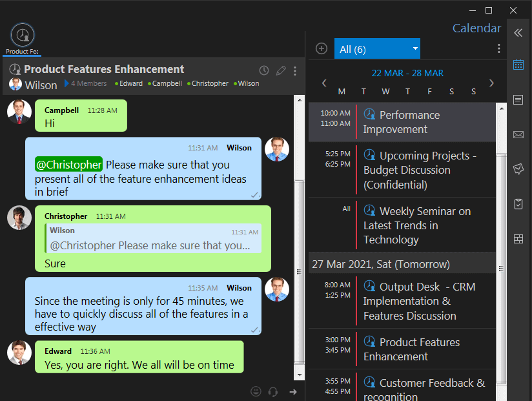Maximize the application window
The height and width of the screenshot is (401, 532).
489,10
